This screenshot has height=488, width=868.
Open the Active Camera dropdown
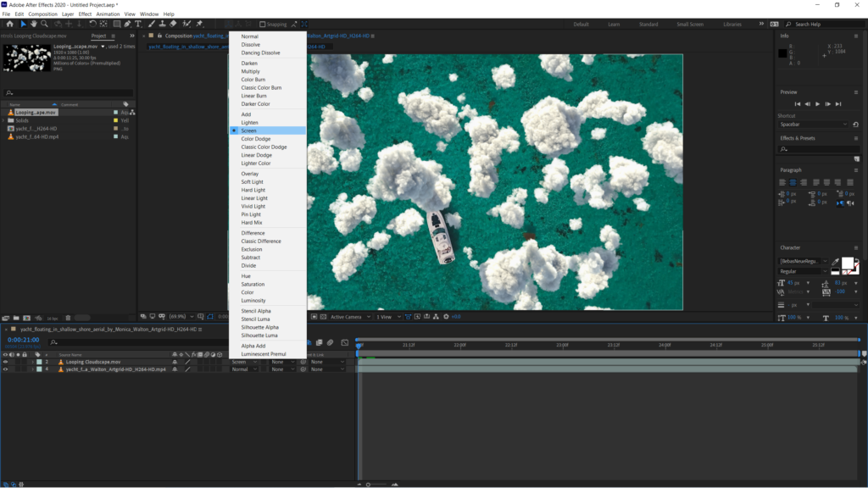pos(349,317)
